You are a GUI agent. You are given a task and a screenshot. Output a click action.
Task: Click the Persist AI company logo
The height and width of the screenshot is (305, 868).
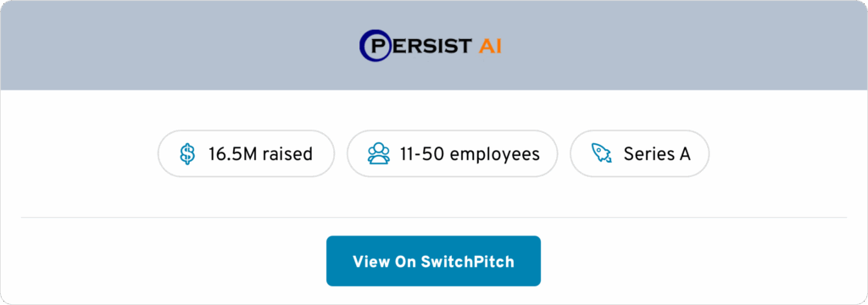tap(431, 46)
